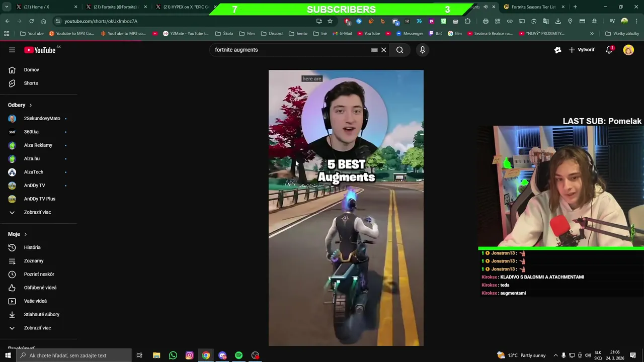Open Všetky záložky folder
This screenshot has width=644, height=362.
(622, 34)
